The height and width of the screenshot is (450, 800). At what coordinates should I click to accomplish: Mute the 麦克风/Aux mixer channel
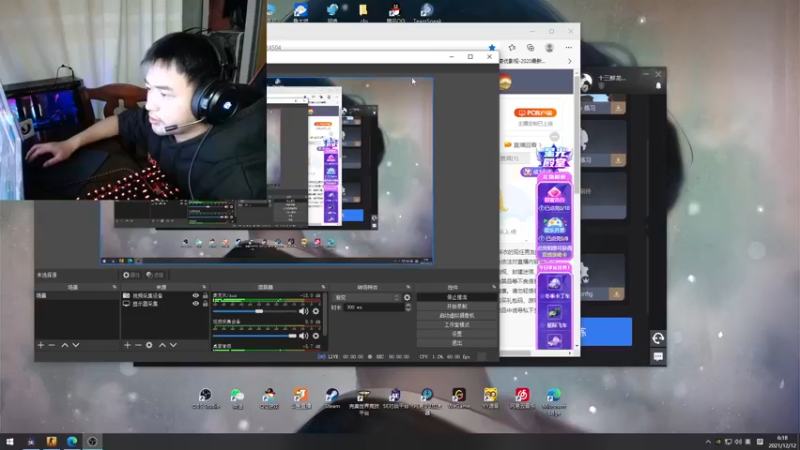pyautogui.click(x=304, y=311)
